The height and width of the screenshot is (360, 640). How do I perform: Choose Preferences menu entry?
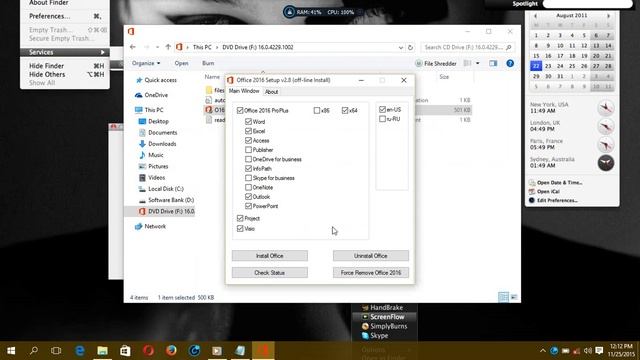pos(64,16)
